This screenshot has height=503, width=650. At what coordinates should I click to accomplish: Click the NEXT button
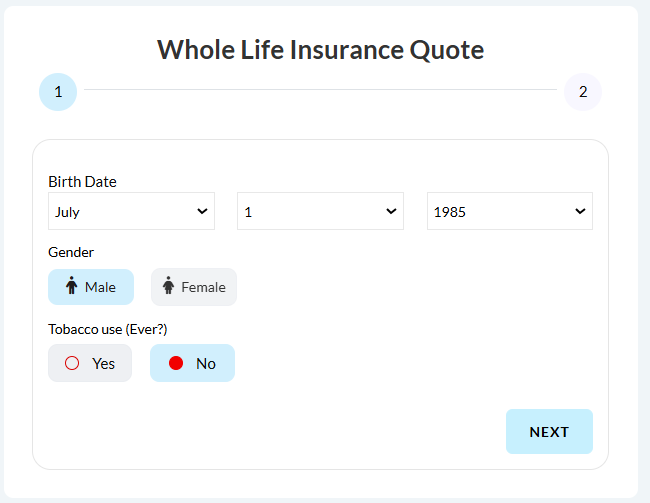[549, 432]
